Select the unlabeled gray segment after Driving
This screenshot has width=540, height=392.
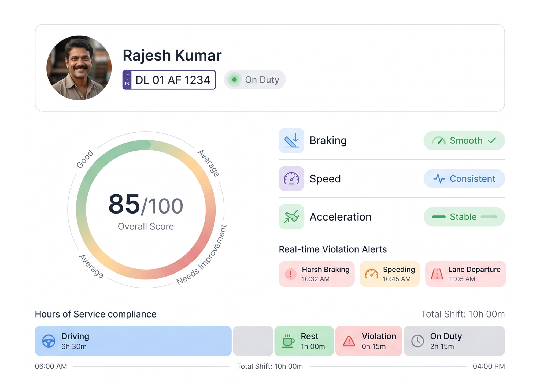(253, 341)
